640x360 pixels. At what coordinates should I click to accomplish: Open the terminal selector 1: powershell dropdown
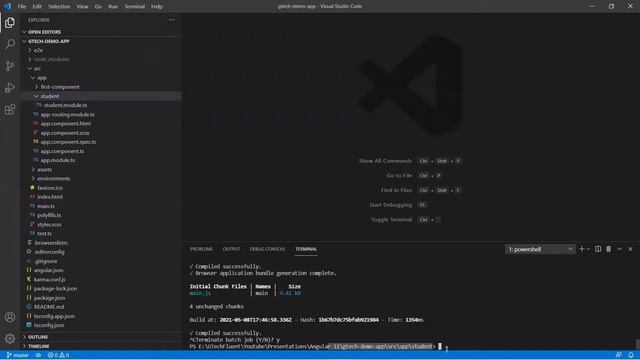tap(540, 249)
